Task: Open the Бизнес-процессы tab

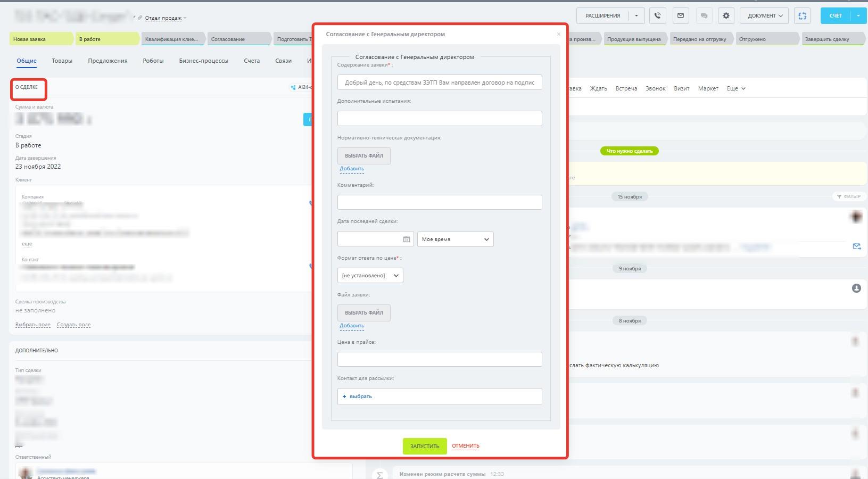Action: point(203,61)
